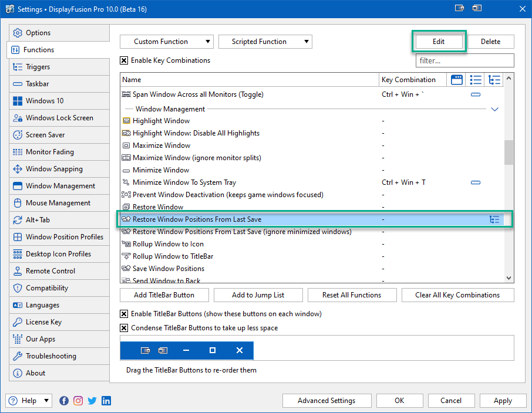This screenshot has width=532, height=413.
Task: Click the Windows 10 logo icon in sidebar
Action: click(x=18, y=101)
